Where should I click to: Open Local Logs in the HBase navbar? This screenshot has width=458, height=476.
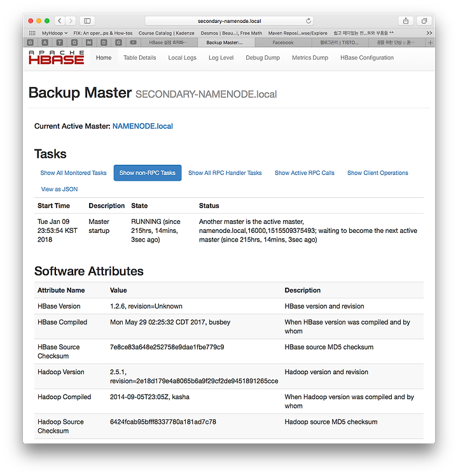(183, 58)
